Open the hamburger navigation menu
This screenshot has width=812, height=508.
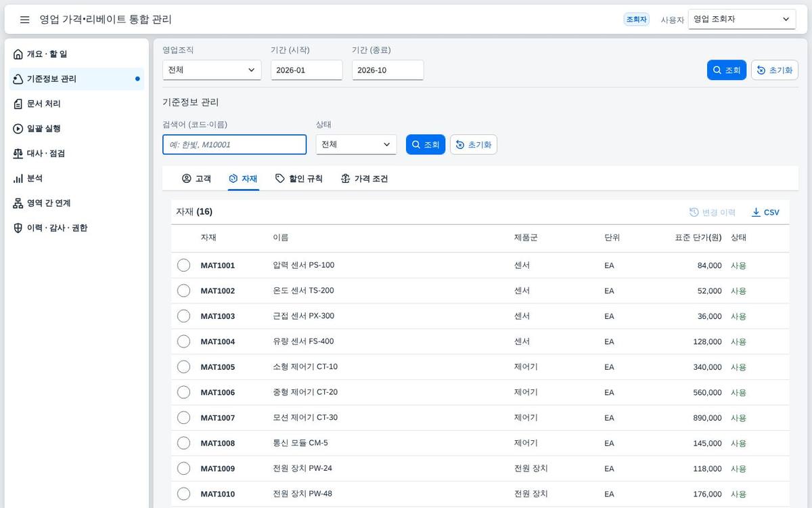point(25,20)
